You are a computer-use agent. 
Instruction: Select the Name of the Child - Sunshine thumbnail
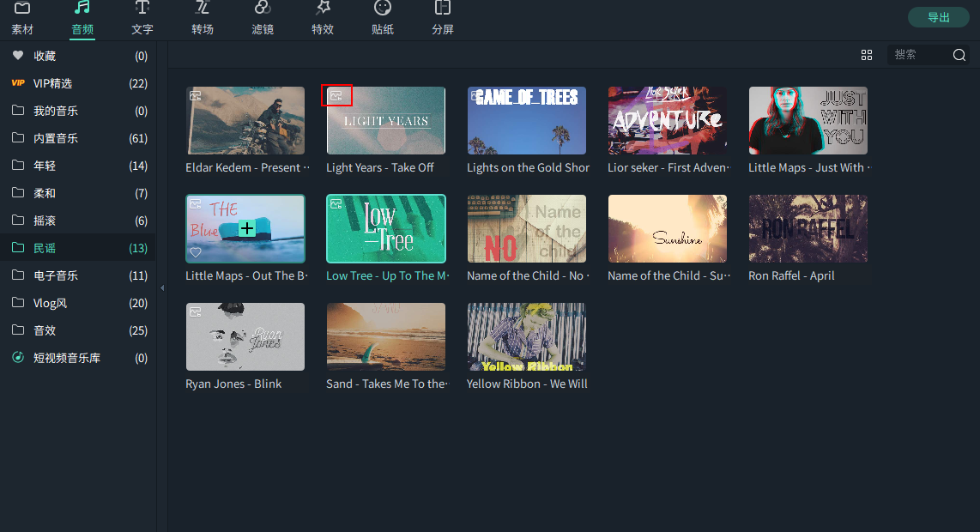[668, 229]
